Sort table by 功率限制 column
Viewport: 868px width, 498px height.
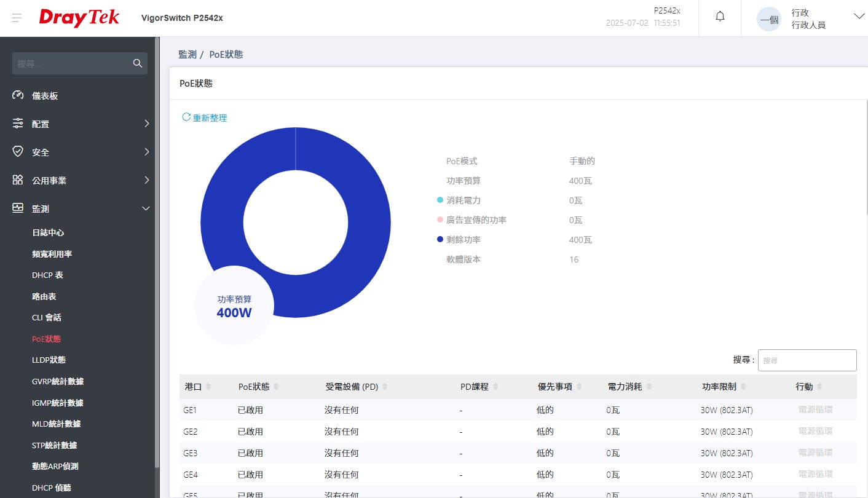coord(743,387)
